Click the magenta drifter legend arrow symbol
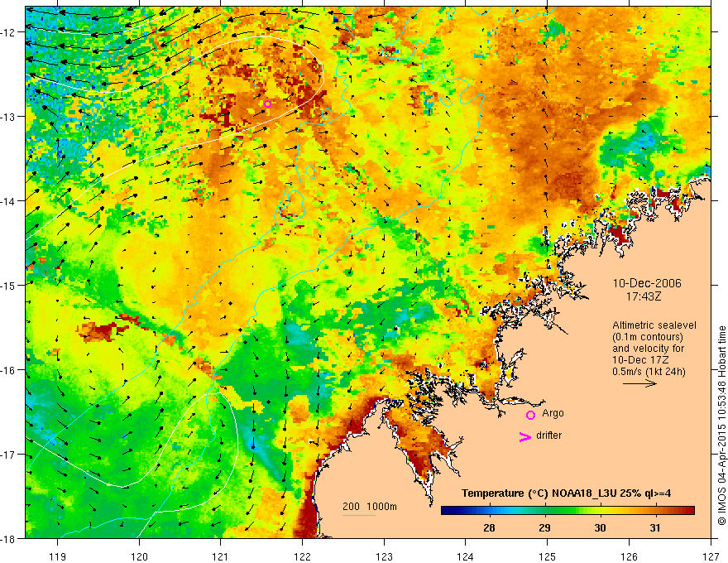 (525, 436)
